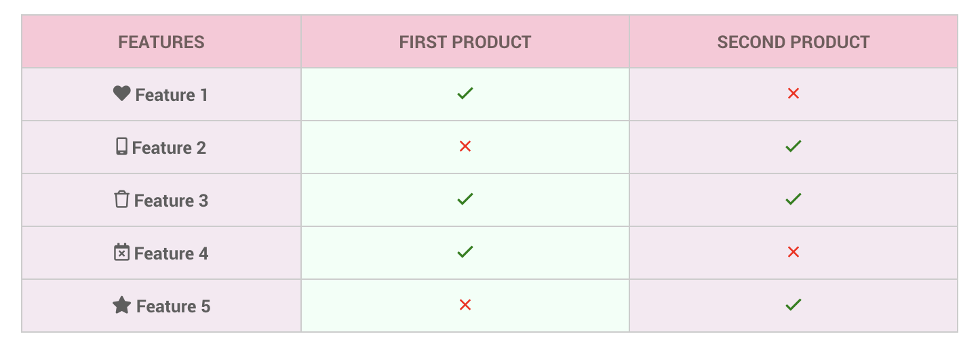The image size is (980, 351).
Task: Click Second Product check mark for Feature 5
Action: click(x=793, y=305)
